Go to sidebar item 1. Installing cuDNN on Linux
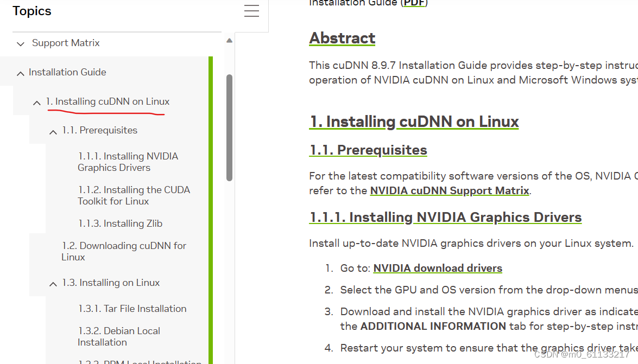The height and width of the screenshot is (364, 638). click(x=108, y=101)
